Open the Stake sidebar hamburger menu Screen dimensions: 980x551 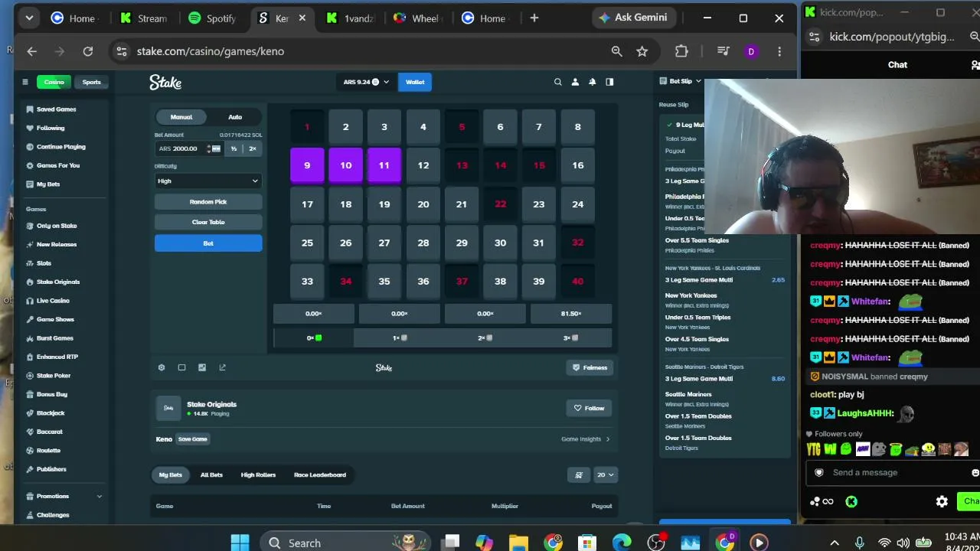[x=25, y=82]
